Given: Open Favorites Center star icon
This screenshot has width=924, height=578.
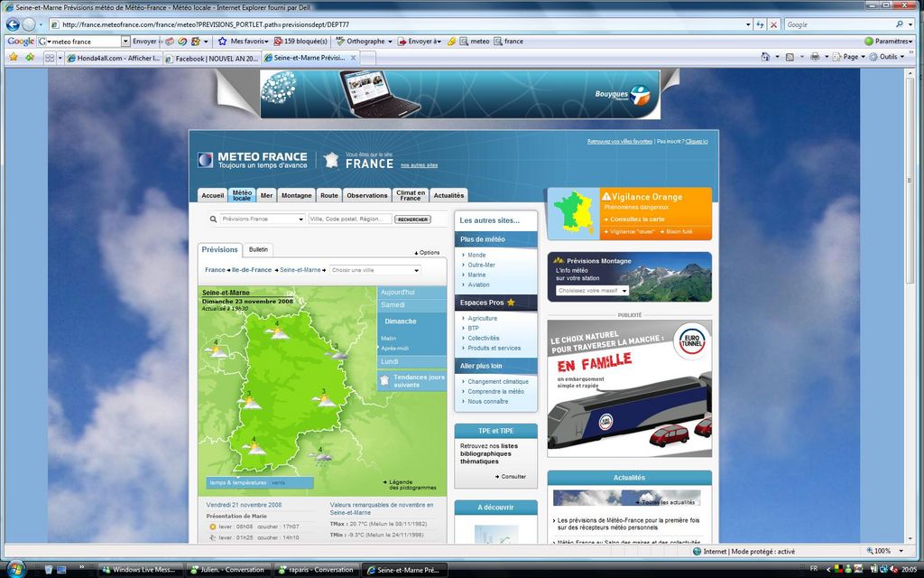Looking at the screenshot, I should point(13,57).
